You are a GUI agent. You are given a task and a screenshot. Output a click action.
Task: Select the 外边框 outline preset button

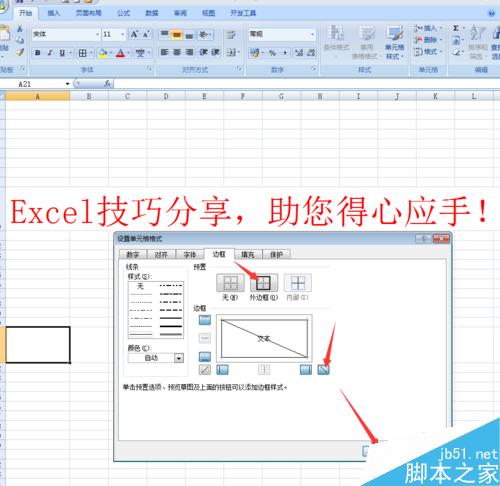click(264, 283)
